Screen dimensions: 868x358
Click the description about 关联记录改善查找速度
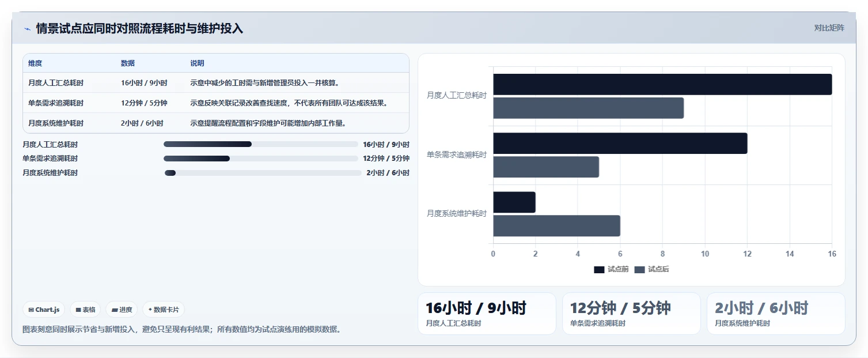click(x=290, y=103)
